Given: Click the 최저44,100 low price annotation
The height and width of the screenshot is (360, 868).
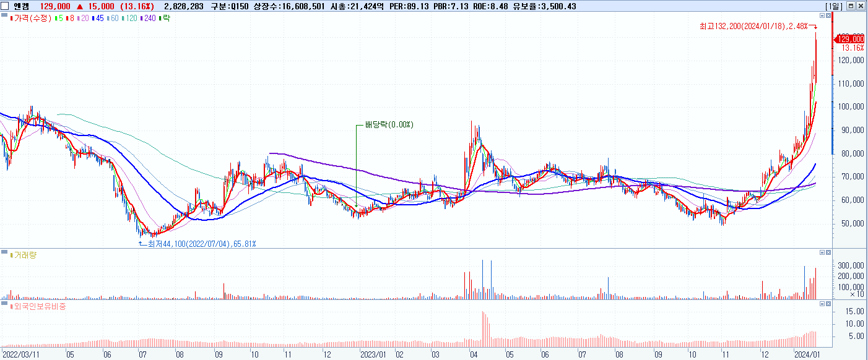Looking at the screenshot, I should point(201,244).
